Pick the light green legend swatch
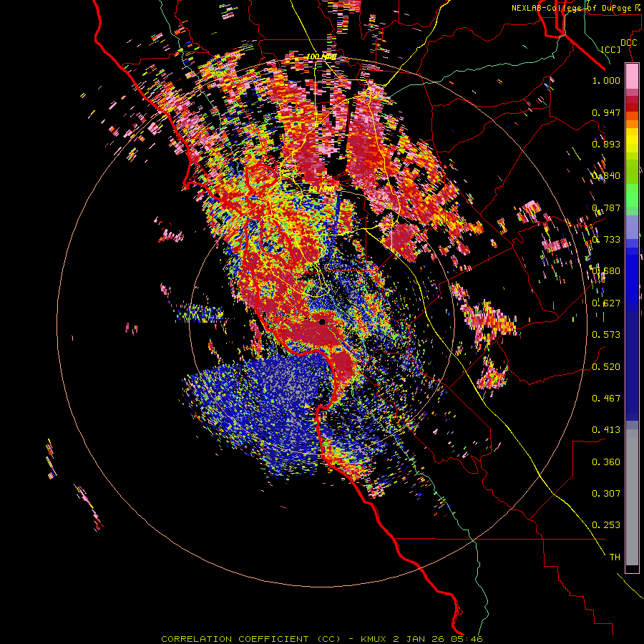 tap(632, 195)
